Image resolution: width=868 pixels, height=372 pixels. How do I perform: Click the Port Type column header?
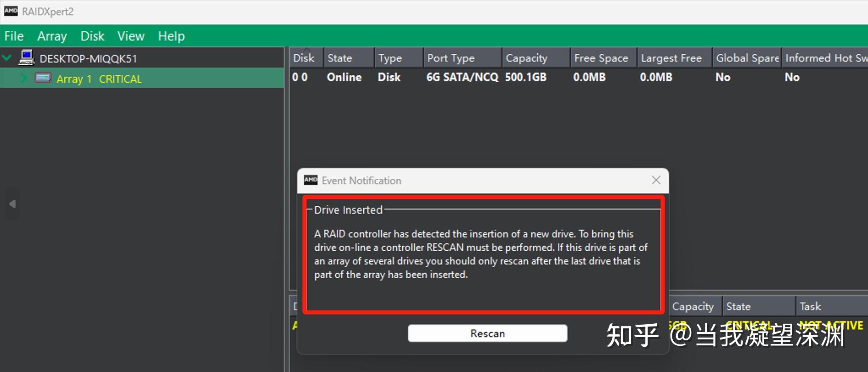pos(462,58)
